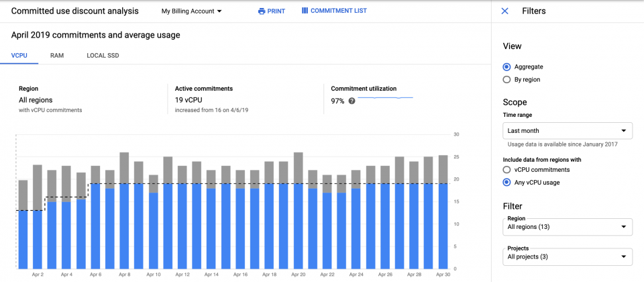The height and width of the screenshot is (282, 644).
Task: Click the 'Filters' panel title
Action: [x=534, y=11]
